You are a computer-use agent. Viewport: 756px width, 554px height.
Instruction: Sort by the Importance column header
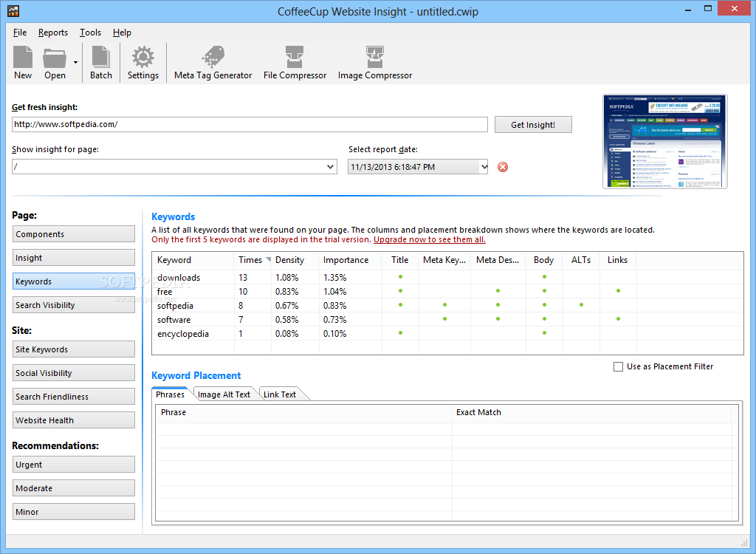(350, 260)
